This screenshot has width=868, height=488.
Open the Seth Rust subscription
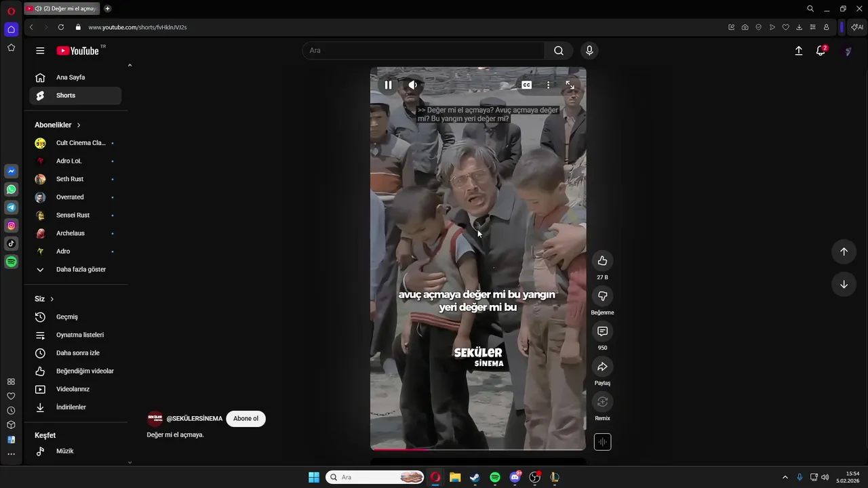tap(75, 179)
